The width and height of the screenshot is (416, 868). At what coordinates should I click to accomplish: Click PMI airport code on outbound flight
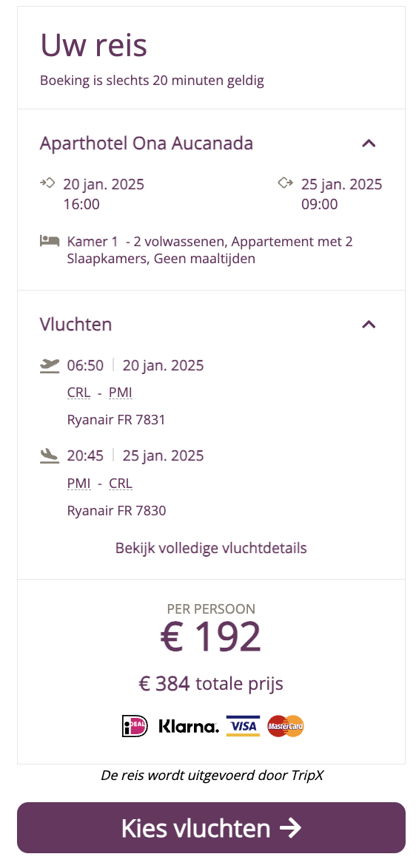pyautogui.click(x=120, y=393)
